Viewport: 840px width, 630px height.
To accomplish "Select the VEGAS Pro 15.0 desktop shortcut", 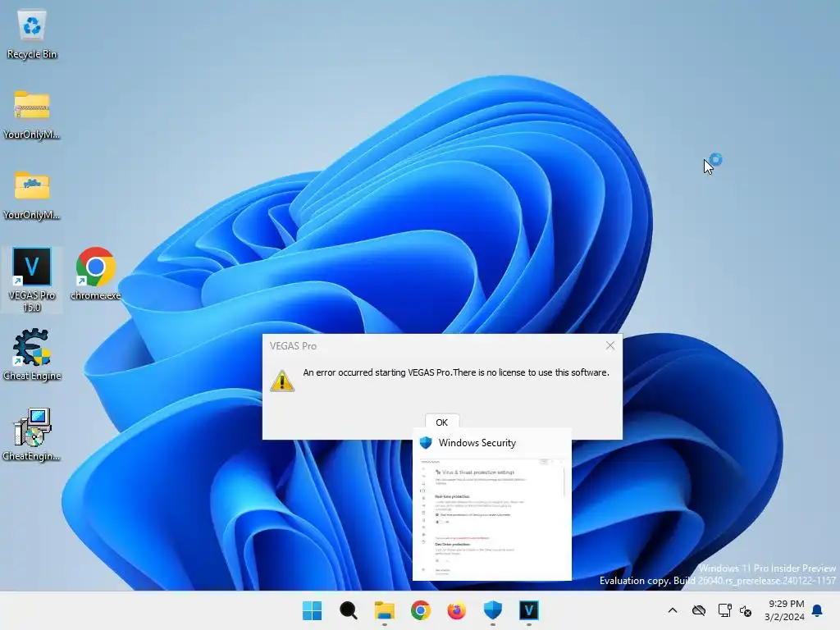I will click(32, 280).
